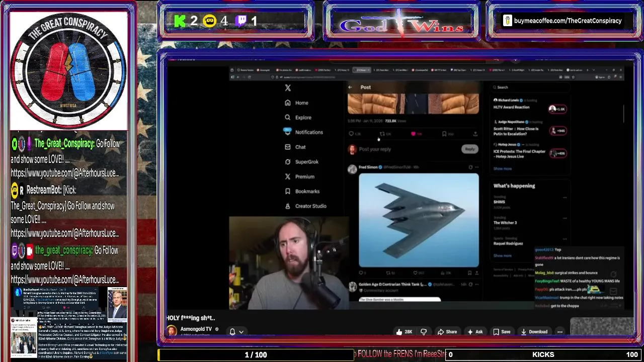Image resolution: width=644 pixels, height=362 pixels.
Task: Open Chat in X sidebar
Action: click(x=295, y=147)
